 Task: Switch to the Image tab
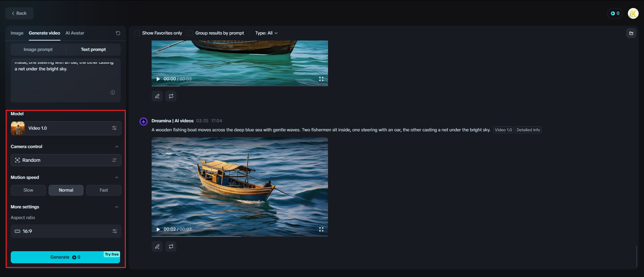click(17, 33)
